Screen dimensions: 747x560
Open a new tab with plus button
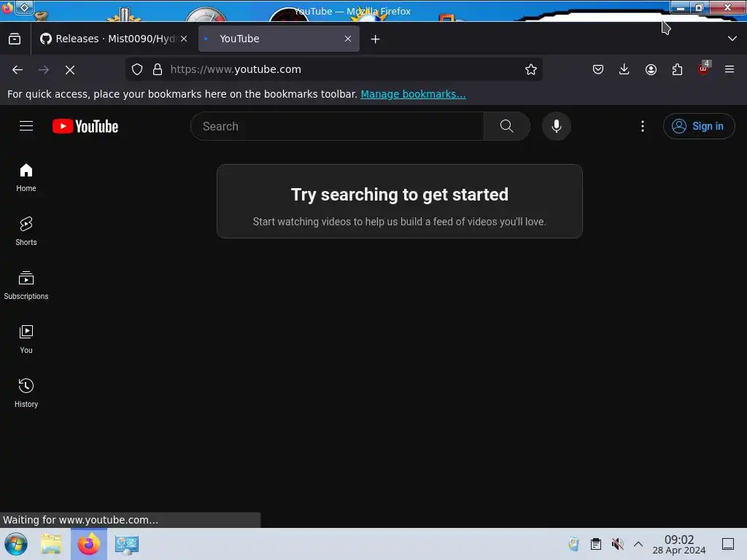(376, 39)
